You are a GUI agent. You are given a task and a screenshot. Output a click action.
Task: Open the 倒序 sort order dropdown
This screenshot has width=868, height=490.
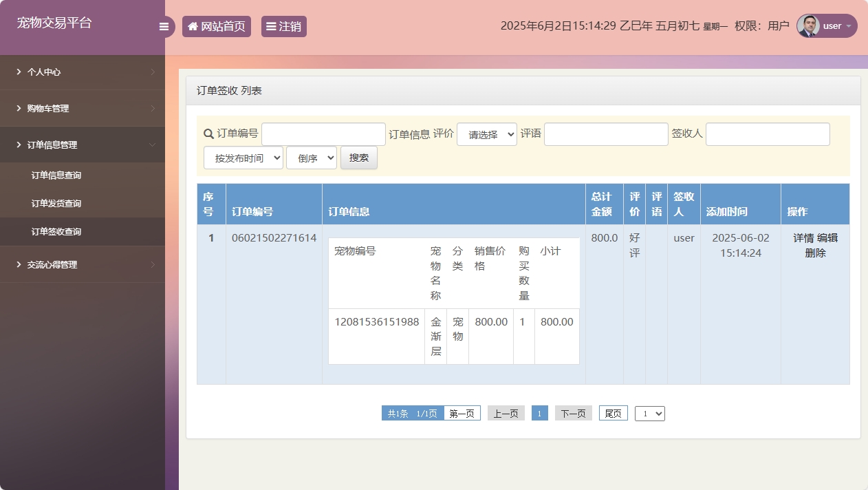(311, 157)
